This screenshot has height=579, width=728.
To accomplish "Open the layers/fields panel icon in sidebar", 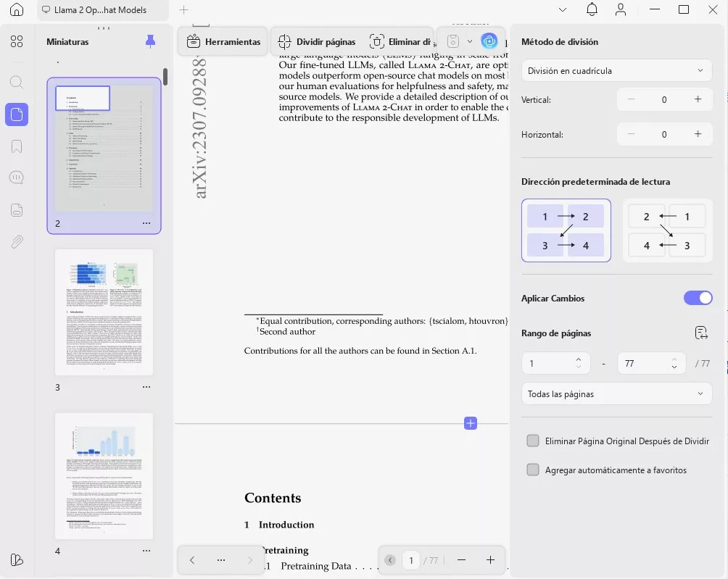I will click(16, 210).
